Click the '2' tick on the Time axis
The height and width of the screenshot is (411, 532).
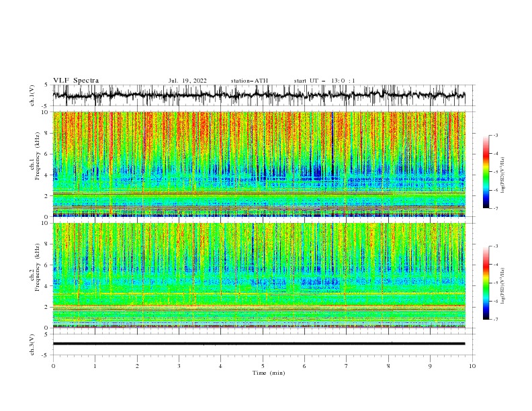(x=137, y=366)
